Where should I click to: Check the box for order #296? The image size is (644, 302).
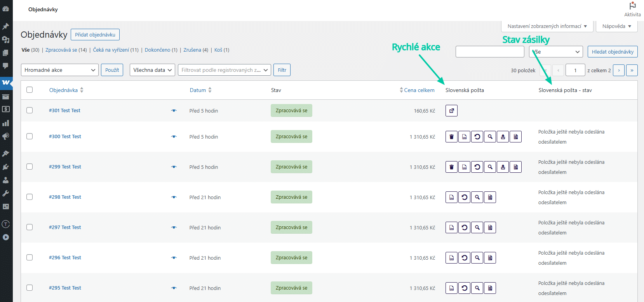click(30, 257)
